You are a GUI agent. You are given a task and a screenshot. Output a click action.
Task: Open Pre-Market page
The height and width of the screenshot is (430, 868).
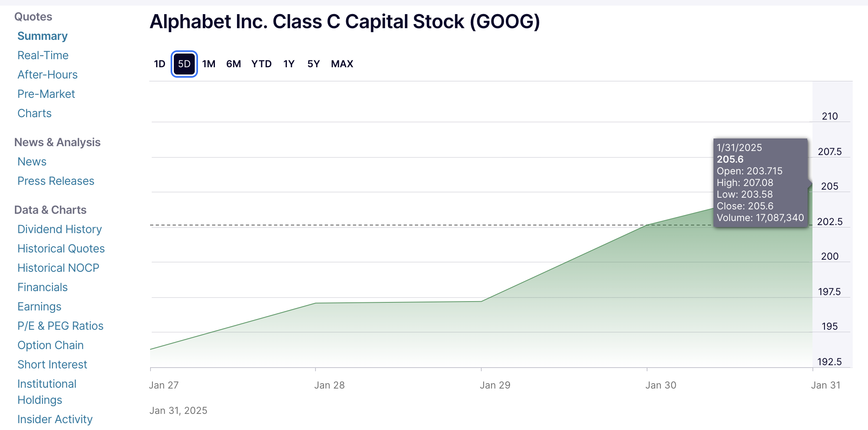[x=46, y=94]
